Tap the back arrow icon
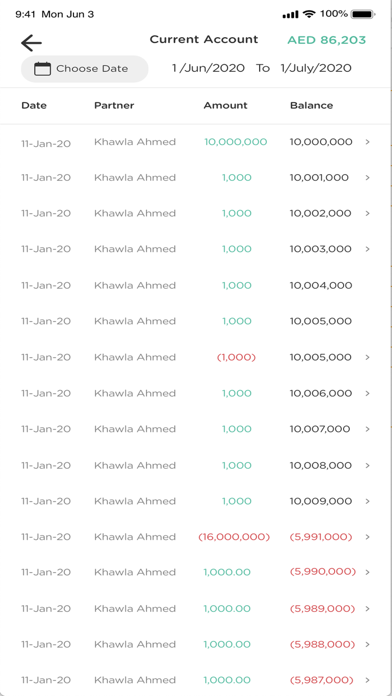This screenshot has width=392, height=696. [x=31, y=43]
